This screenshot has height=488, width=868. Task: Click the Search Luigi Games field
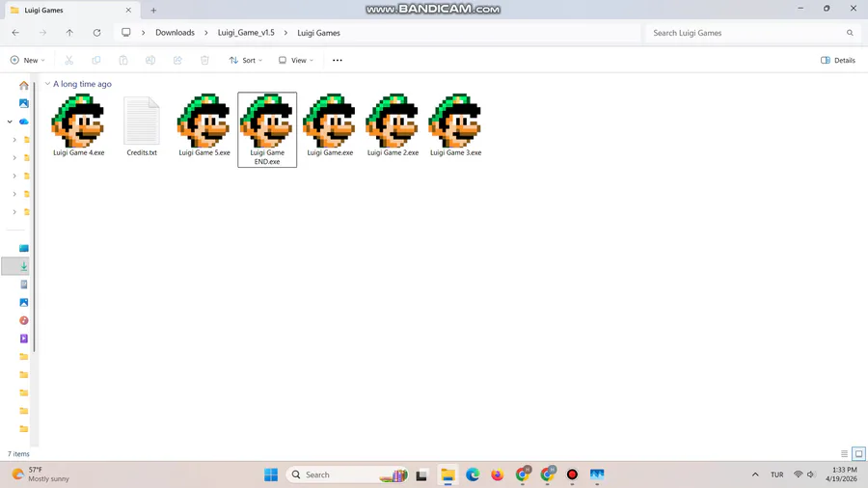click(751, 33)
